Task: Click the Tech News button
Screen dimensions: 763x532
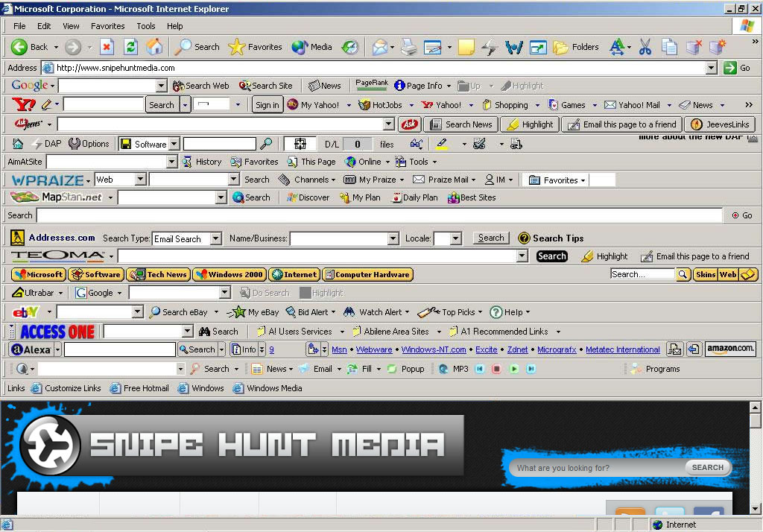Action: [159, 274]
